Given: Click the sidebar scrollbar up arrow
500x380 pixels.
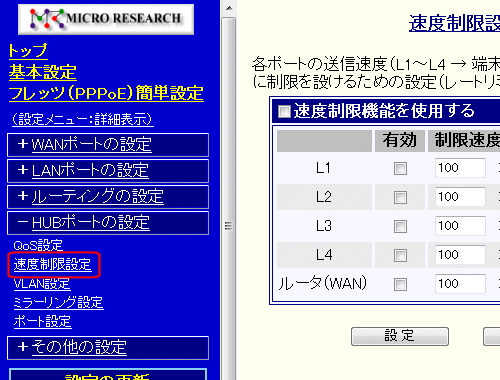Looking at the screenshot, I should click(x=229, y=8).
